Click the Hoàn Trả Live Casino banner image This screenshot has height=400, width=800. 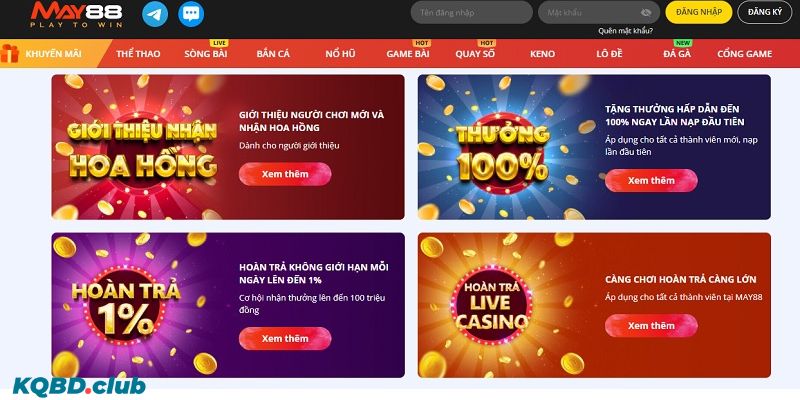pos(492,305)
